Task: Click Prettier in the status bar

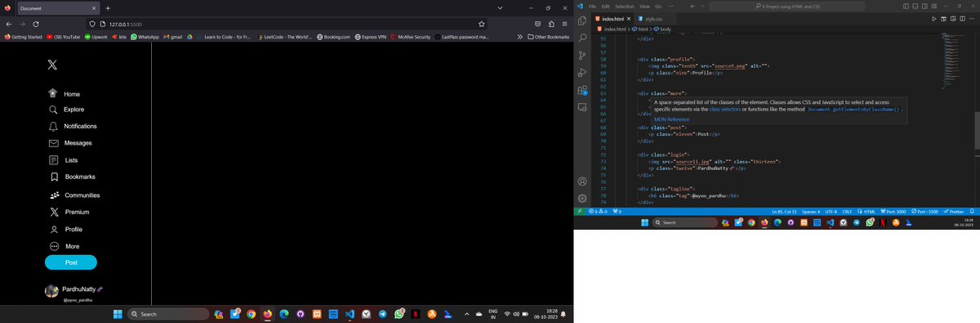Action: pyautogui.click(x=954, y=212)
